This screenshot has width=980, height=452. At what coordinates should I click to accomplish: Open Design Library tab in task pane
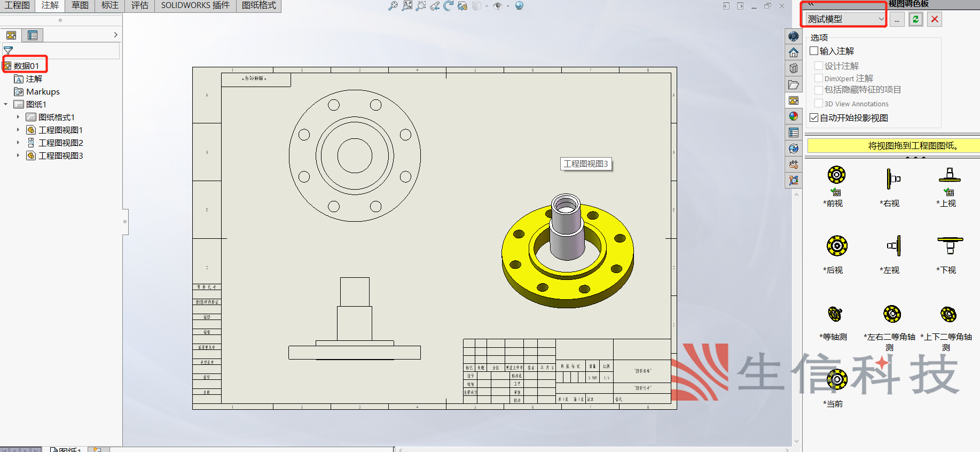794,68
